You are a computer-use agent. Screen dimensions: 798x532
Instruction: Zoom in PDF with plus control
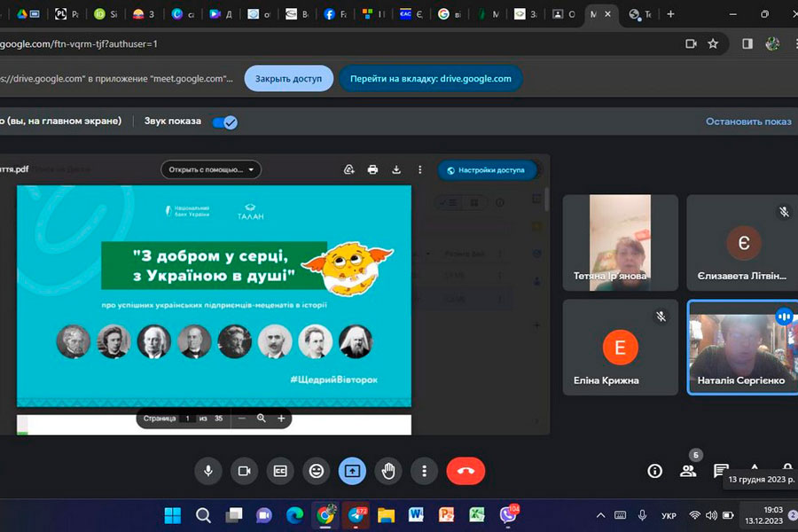[281, 419]
